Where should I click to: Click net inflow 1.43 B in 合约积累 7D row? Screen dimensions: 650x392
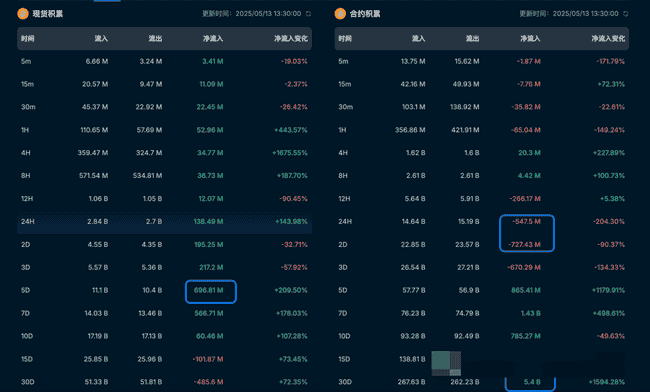point(531,313)
